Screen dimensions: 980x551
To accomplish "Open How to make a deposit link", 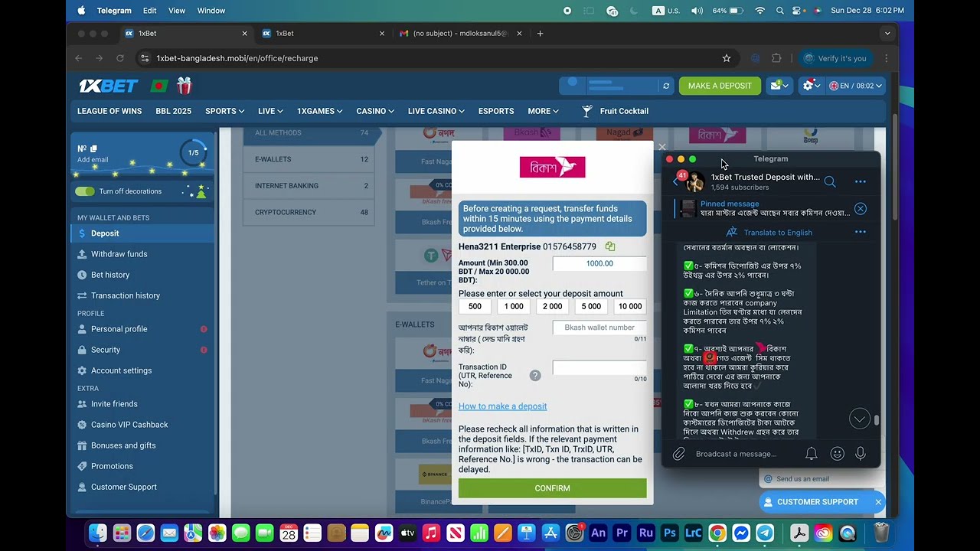I will [502, 406].
